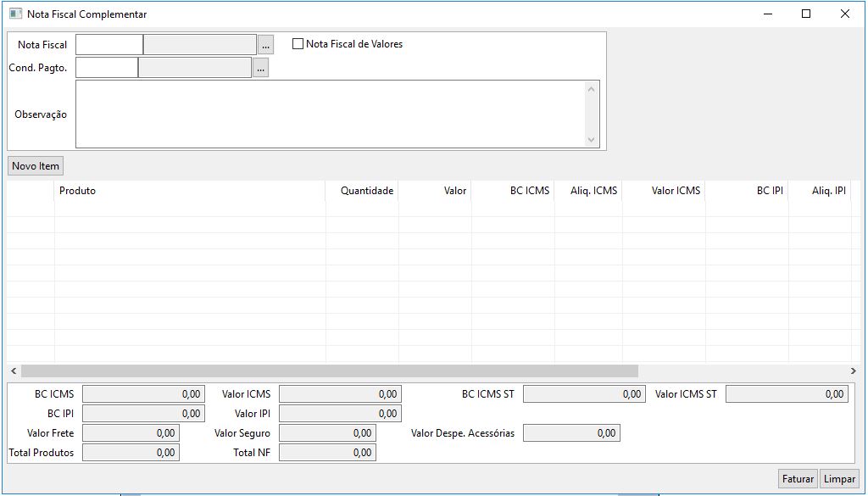Click the Cond. Pagto. description field
Image resolution: width=868 pixels, height=496 pixels.
tap(195, 68)
